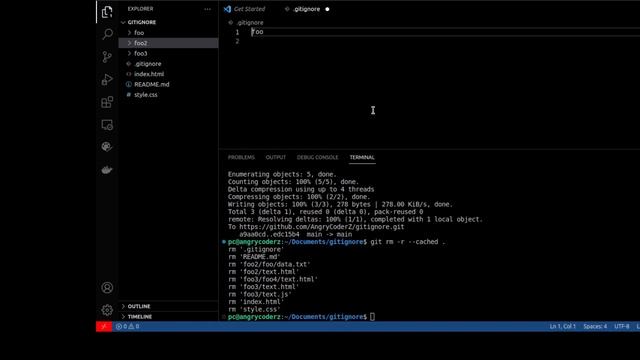
Task: Click the EXPLORER panel title
Action: tap(140, 9)
